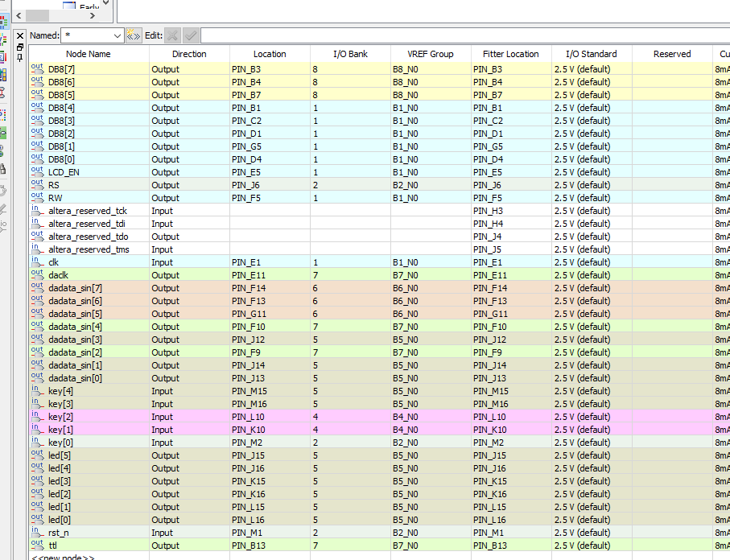Click the VREF Group cell of rst_n row
730x560 pixels.
pyautogui.click(x=431, y=533)
